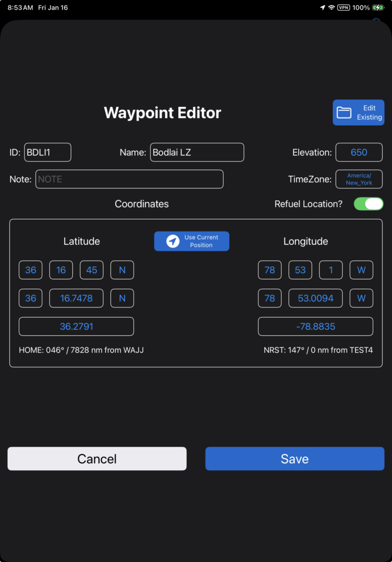Edit decimal longitude field -78.8835

pyautogui.click(x=315, y=327)
